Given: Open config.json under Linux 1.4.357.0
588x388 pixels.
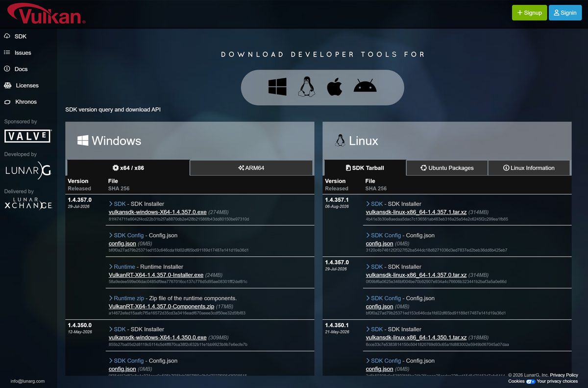Looking at the screenshot, I should tap(379, 307).
